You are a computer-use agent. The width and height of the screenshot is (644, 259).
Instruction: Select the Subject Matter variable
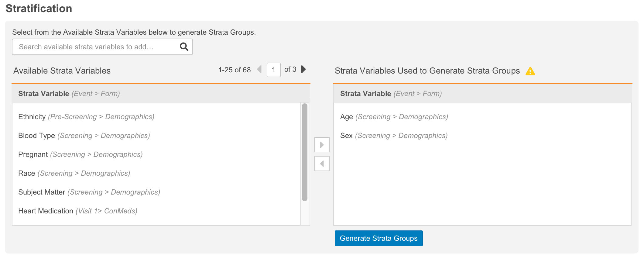(42, 192)
